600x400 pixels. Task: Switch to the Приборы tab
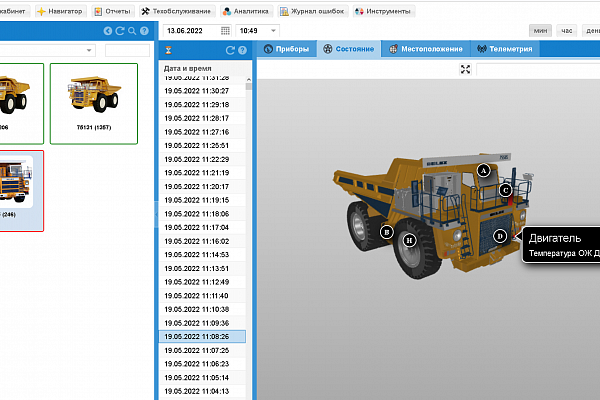click(x=287, y=49)
